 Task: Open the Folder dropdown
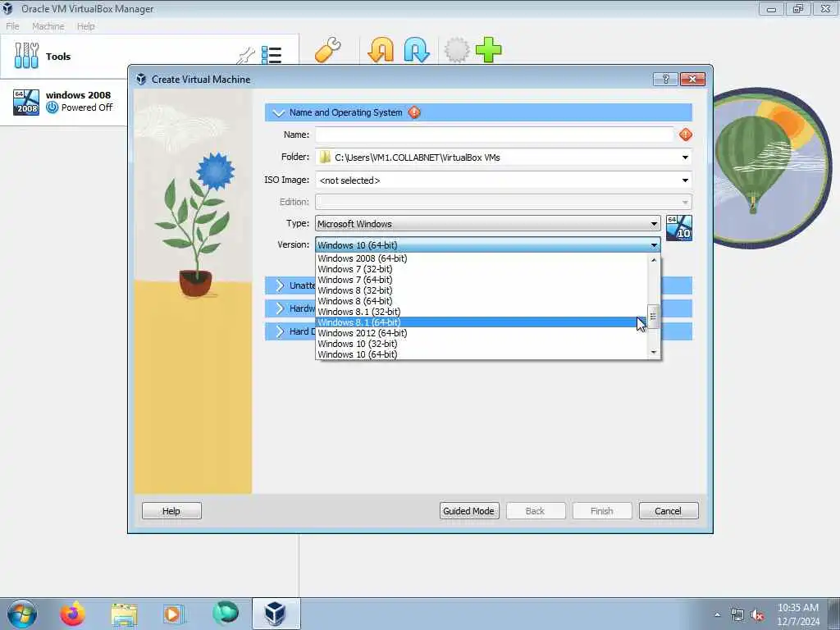point(685,157)
